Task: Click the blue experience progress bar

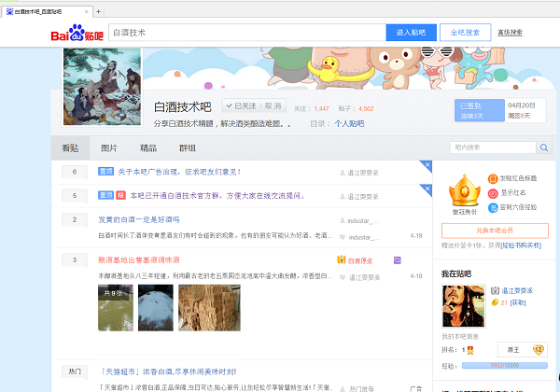Action: pos(504,365)
